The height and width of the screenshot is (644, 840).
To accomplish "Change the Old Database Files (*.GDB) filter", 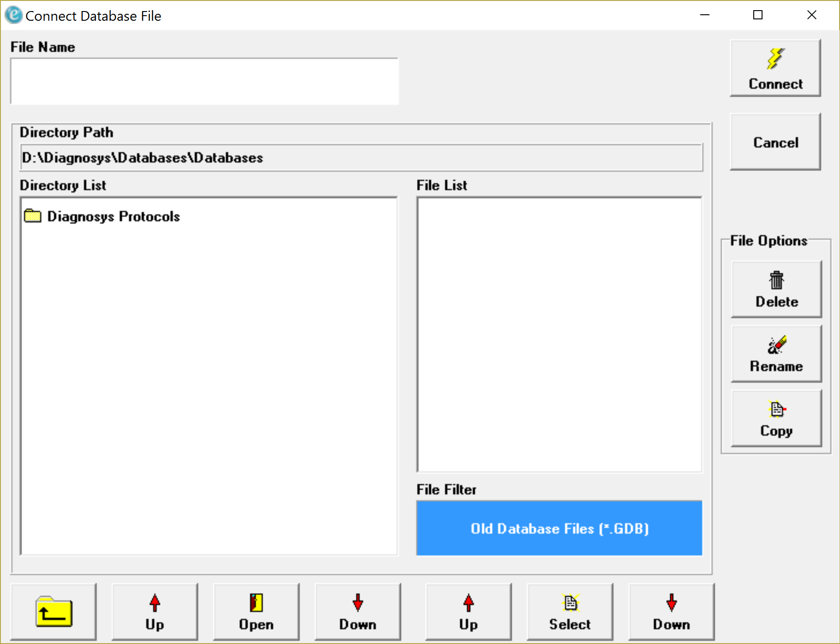I will 559,528.
